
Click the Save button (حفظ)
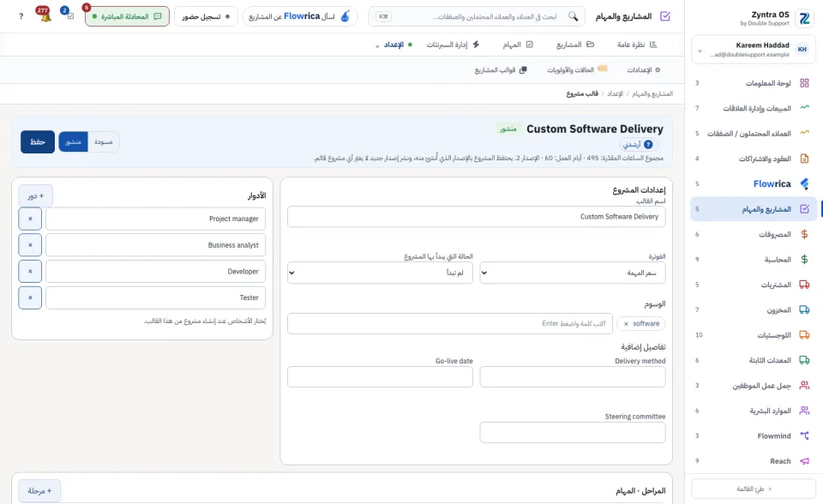[38, 141]
